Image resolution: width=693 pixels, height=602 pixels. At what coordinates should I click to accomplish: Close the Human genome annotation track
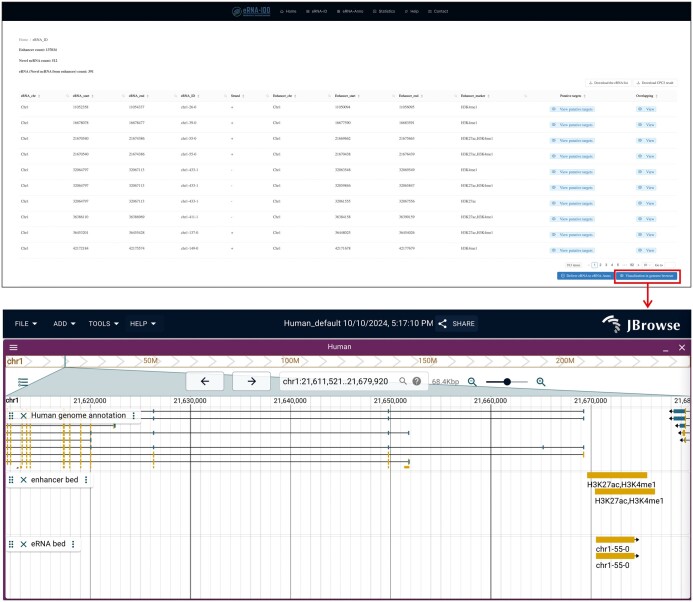(x=23, y=415)
